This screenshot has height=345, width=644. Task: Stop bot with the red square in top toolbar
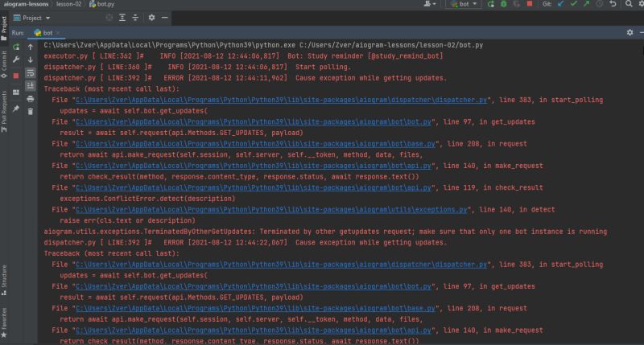pos(530,4)
